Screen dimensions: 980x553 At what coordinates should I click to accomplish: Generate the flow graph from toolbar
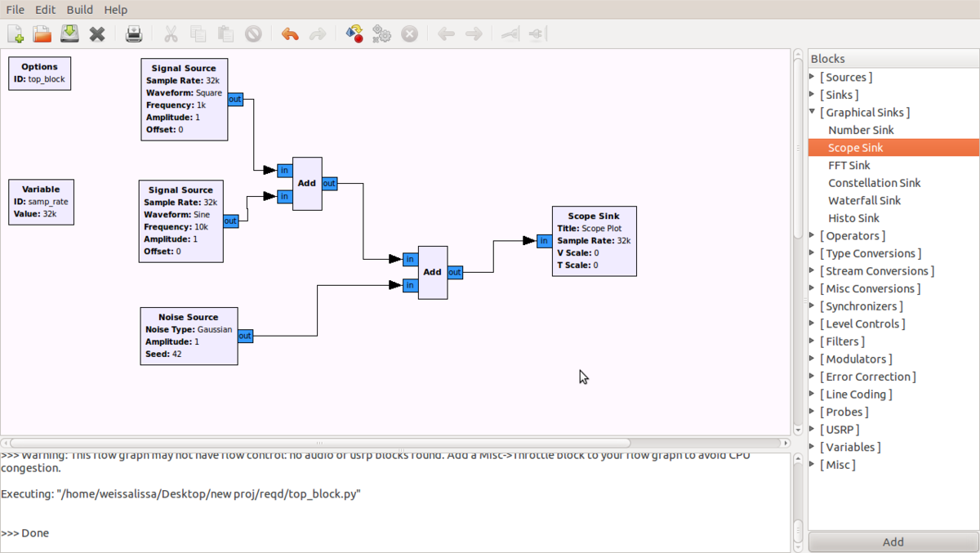(x=354, y=33)
